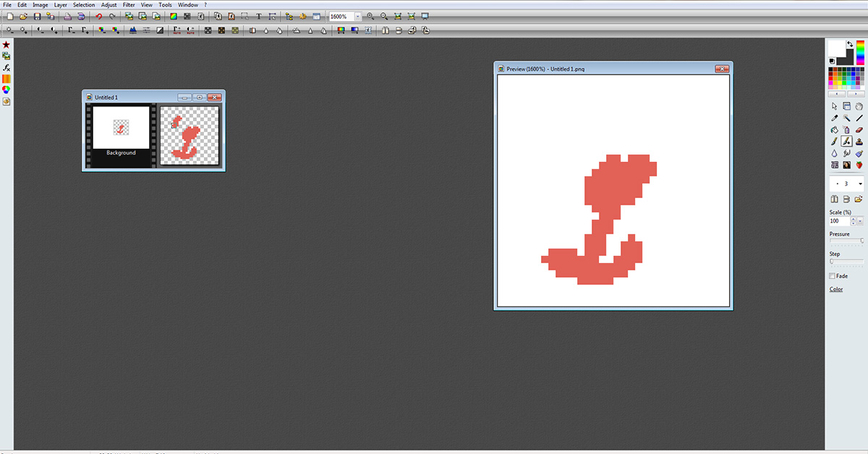This screenshot has height=454, width=868.
Task: Activate the Eyedropper color picker tool
Action: click(835, 118)
